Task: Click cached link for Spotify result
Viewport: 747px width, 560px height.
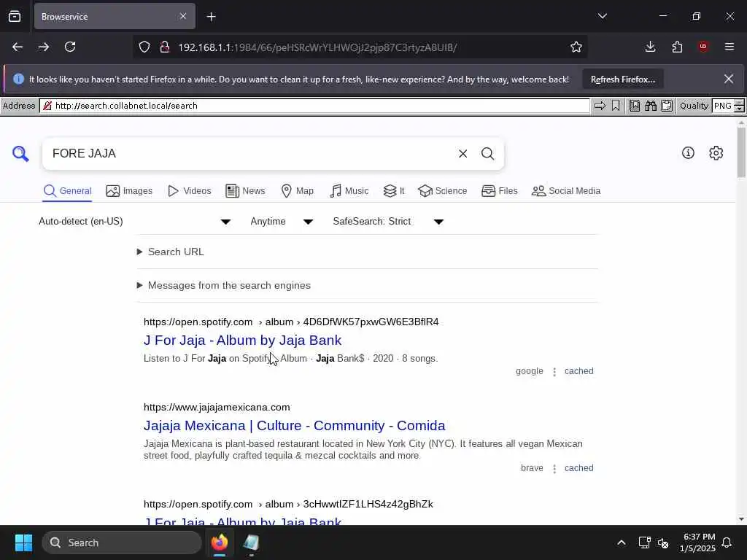Action: tap(578, 371)
